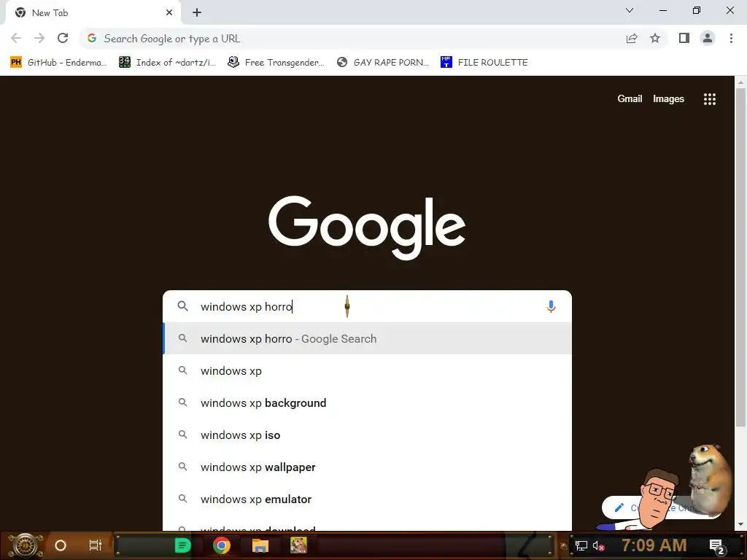The width and height of the screenshot is (747, 560).
Task: Go back using the back arrow
Action: point(16,38)
